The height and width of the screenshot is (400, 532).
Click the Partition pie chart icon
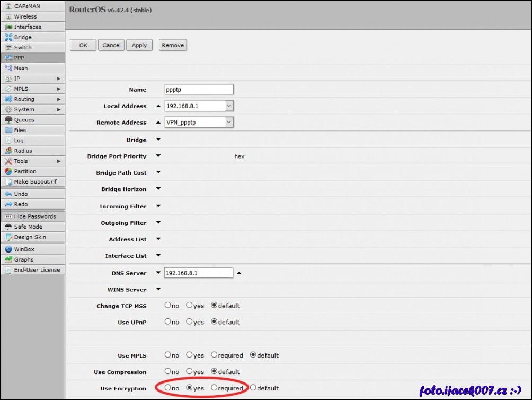tap(8, 171)
